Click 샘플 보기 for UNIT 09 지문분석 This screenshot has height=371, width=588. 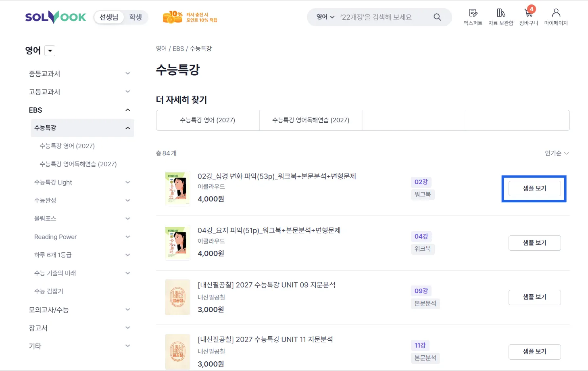[x=534, y=297]
